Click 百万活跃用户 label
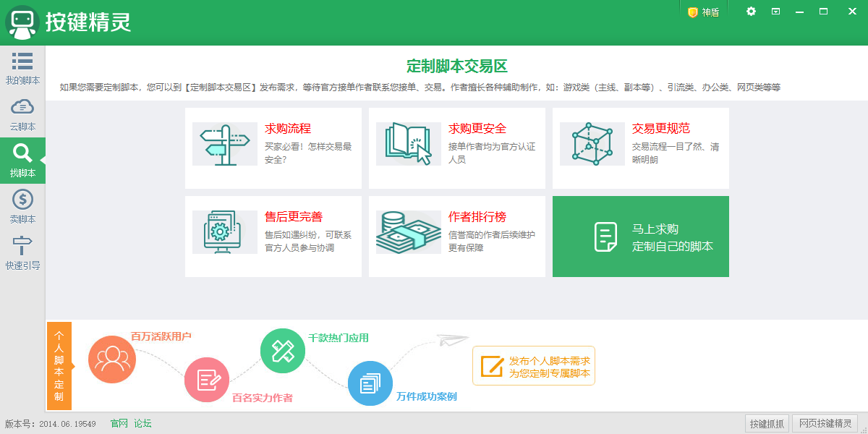The width and height of the screenshot is (868, 434). (x=161, y=336)
